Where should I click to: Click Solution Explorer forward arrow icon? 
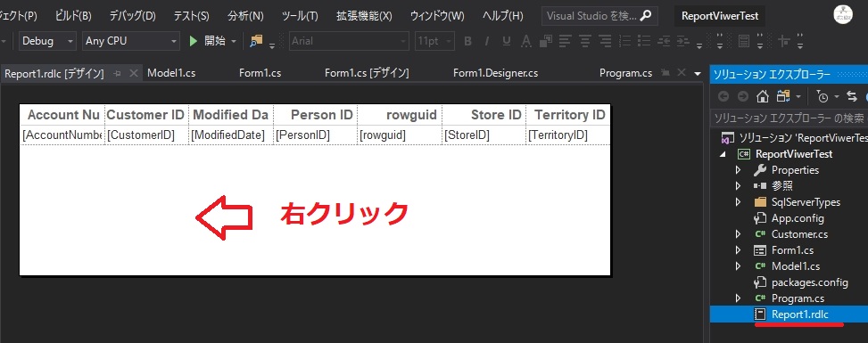pyautogui.click(x=743, y=96)
